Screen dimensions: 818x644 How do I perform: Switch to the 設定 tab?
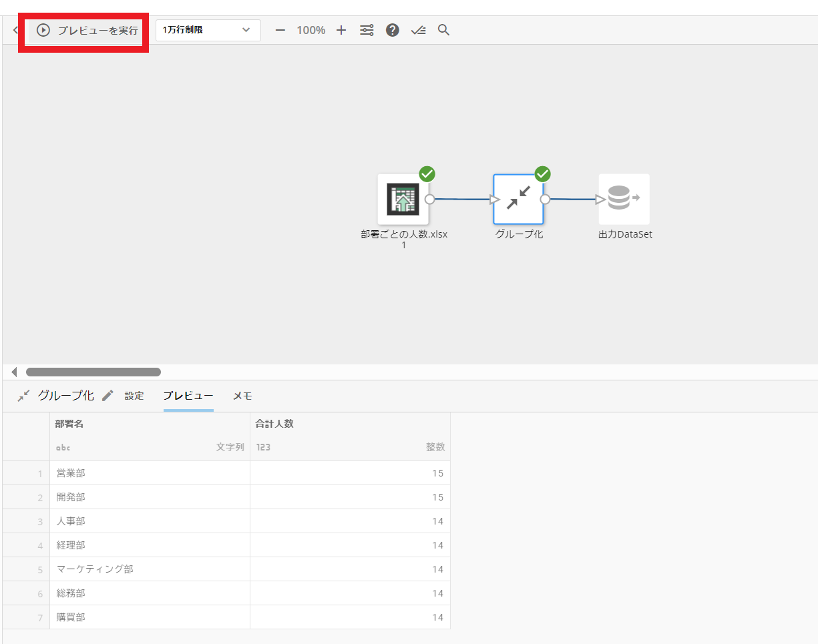(134, 396)
